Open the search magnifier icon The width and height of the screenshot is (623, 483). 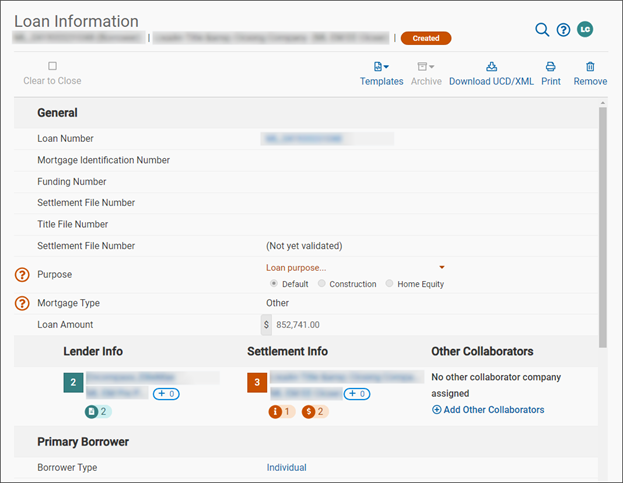542,30
